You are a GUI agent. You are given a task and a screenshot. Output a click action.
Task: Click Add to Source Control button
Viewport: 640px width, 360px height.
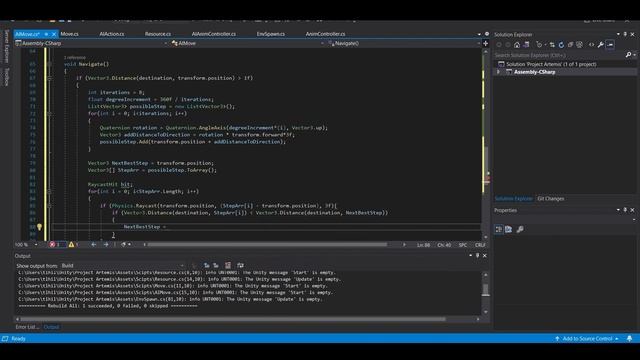(x=587, y=339)
